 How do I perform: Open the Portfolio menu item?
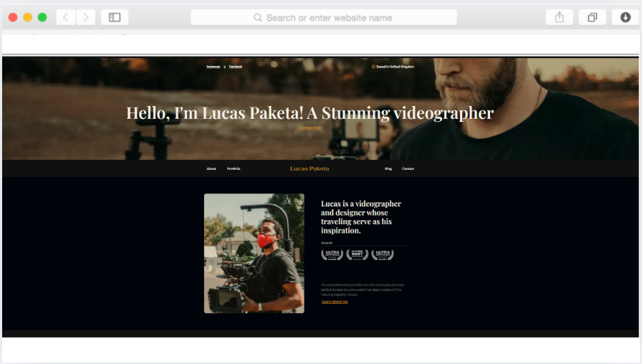234,169
